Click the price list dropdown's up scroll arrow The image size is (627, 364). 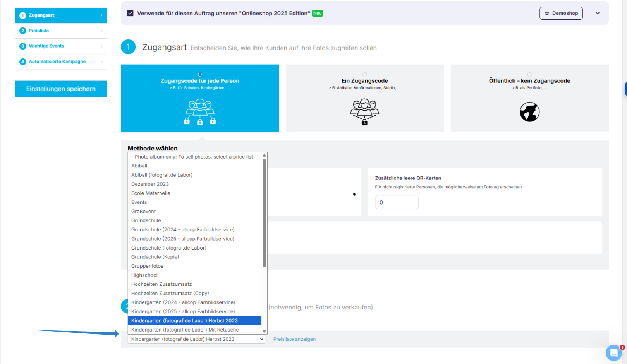coord(265,156)
